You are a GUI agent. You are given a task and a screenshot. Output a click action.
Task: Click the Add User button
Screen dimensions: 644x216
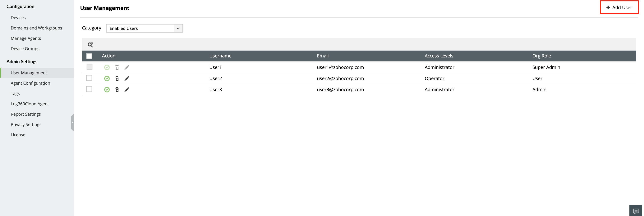(x=619, y=7)
